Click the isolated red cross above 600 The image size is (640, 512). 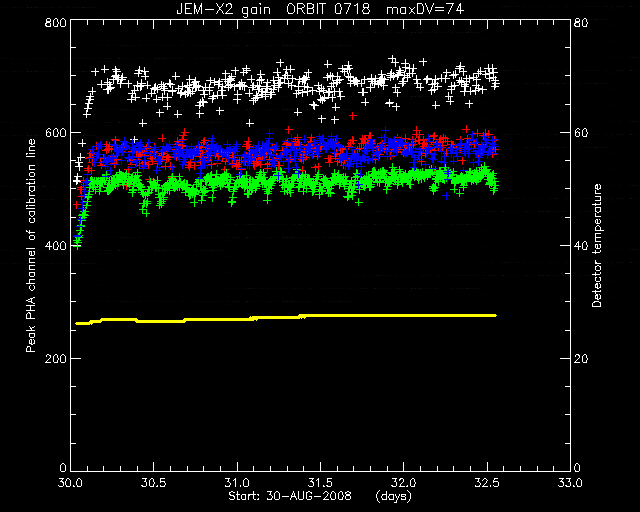point(353,116)
